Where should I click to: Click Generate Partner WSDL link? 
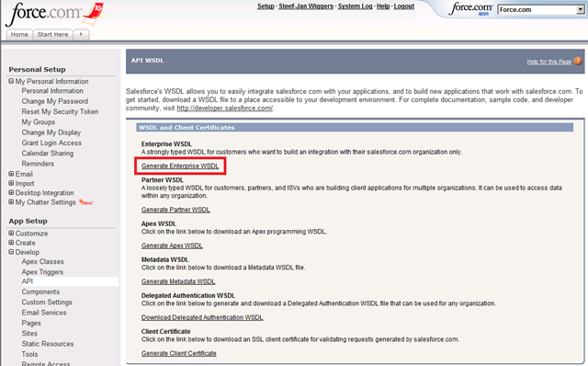[x=175, y=210]
